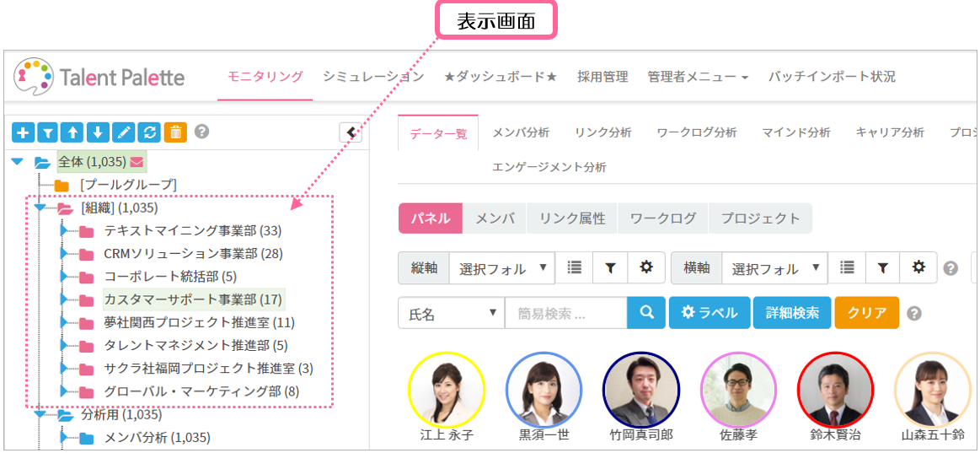Viewport: 980px width, 453px height.
Task: Collapse the left panel with chevron button
Action: [x=351, y=132]
